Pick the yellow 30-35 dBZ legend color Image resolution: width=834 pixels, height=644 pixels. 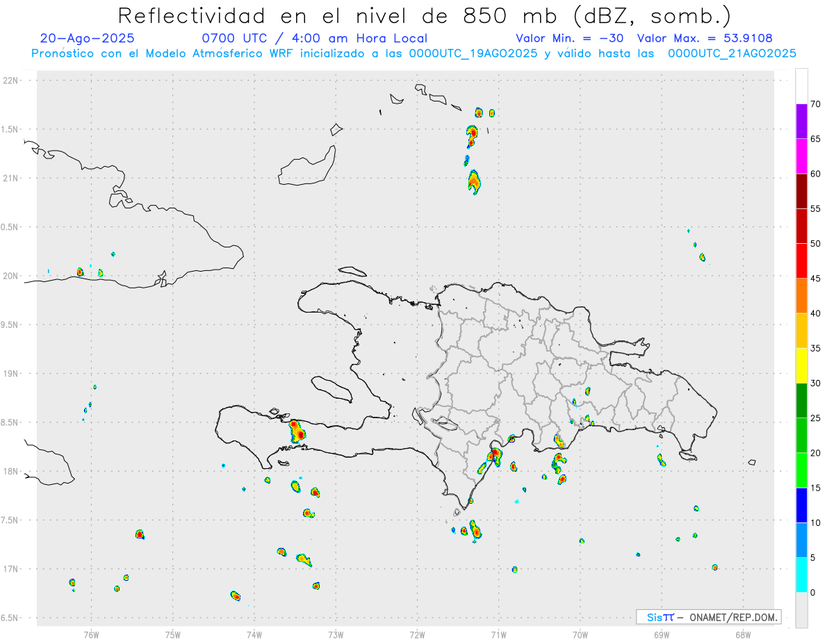[x=801, y=365]
